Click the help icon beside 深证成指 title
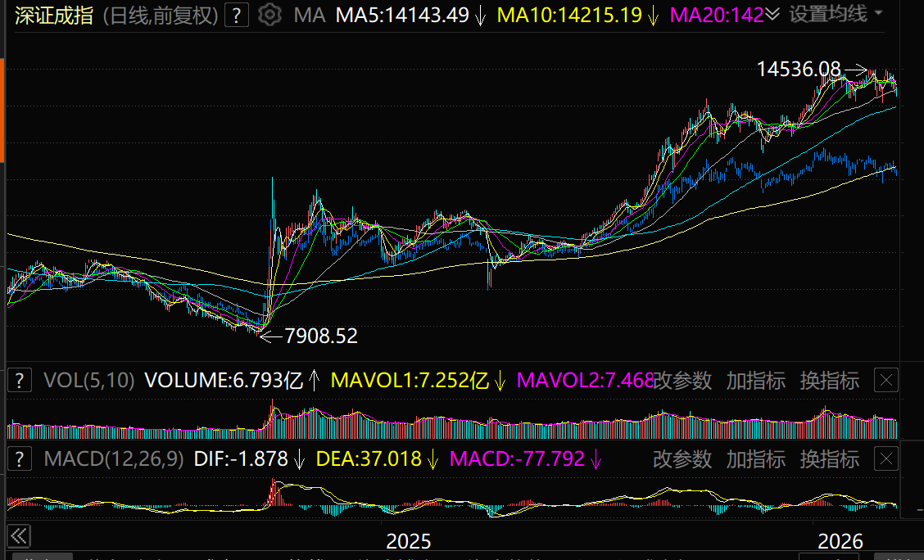The width and height of the screenshot is (924, 560). (237, 14)
